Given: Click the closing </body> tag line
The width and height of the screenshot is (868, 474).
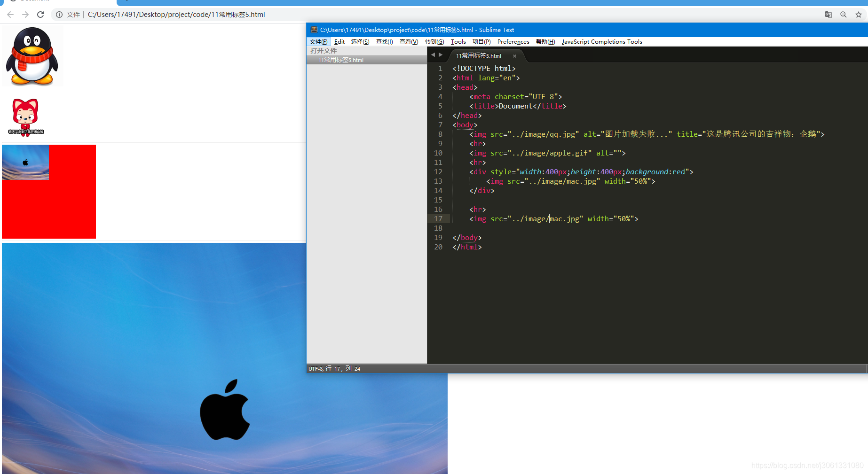Looking at the screenshot, I should click(x=467, y=238).
